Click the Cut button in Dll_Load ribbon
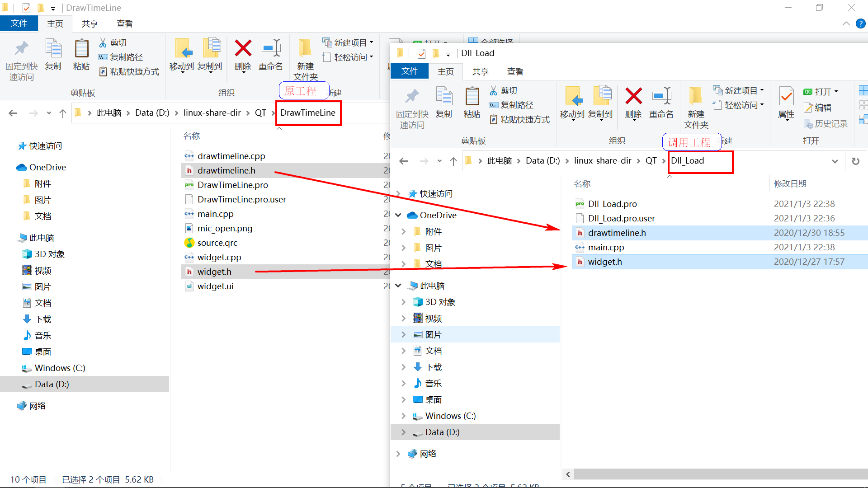Screen dimensions: 868x488 click(x=503, y=91)
